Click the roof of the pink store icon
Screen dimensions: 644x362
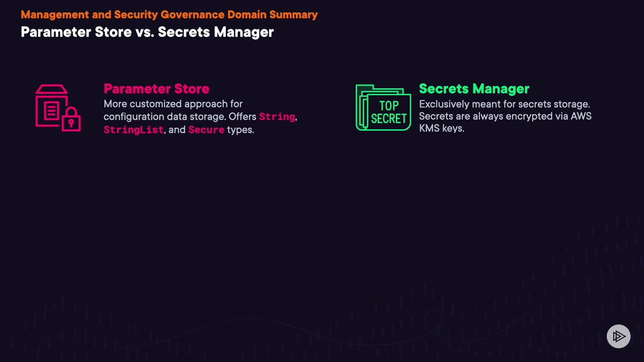[51, 89]
